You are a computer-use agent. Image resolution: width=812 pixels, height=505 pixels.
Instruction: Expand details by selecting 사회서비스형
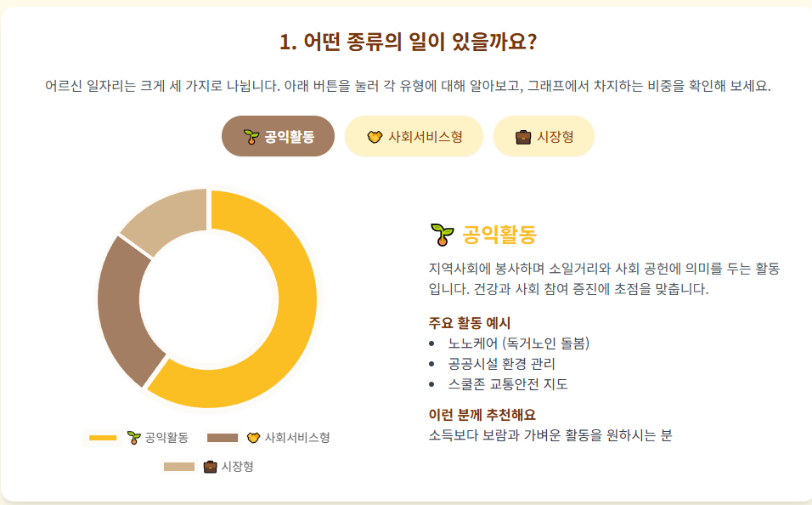coord(414,134)
